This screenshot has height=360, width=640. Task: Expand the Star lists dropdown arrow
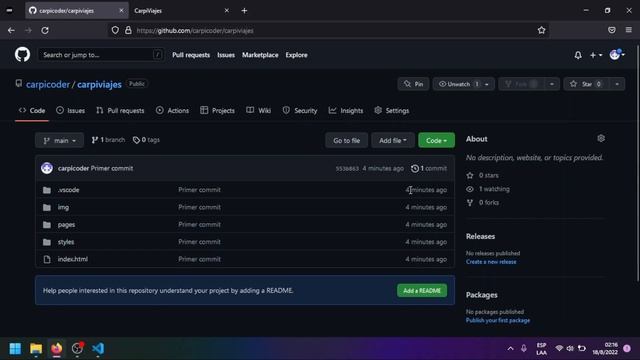click(x=617, y=84)
